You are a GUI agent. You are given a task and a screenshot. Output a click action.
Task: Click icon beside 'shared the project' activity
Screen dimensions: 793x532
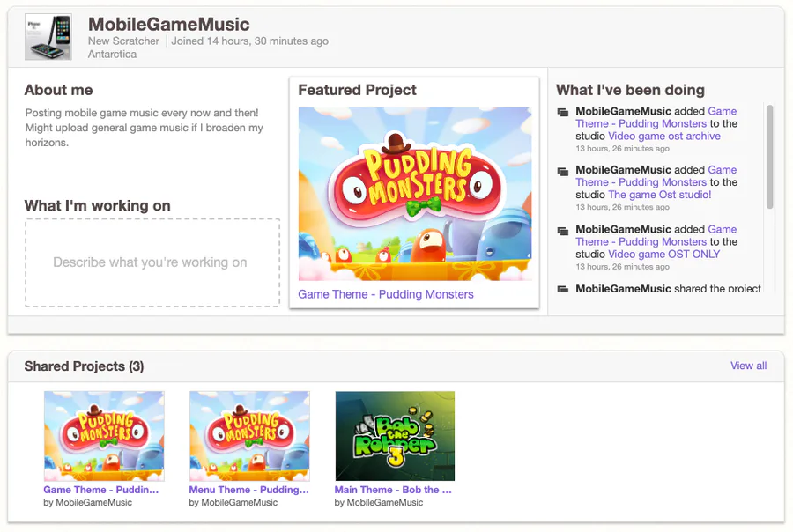coord(562,289)
